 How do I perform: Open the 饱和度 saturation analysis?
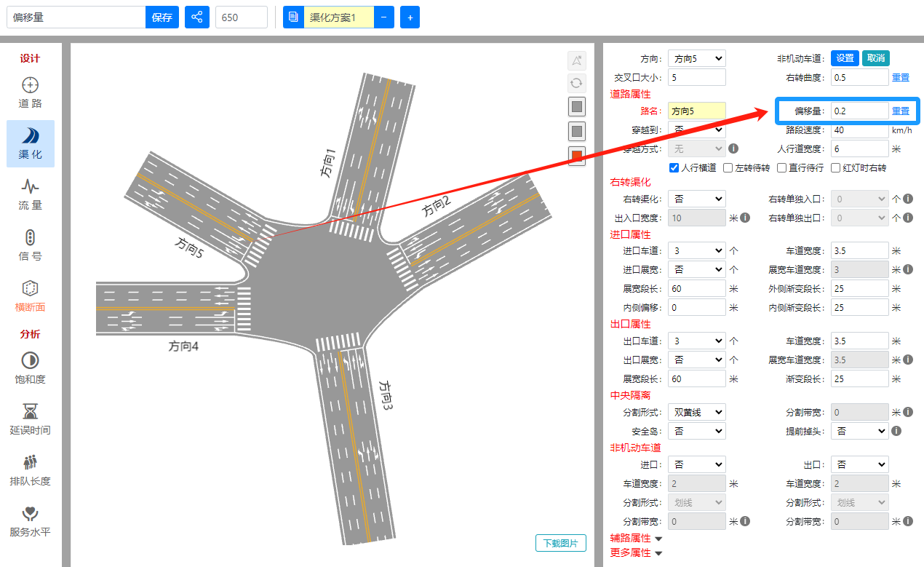30,368
